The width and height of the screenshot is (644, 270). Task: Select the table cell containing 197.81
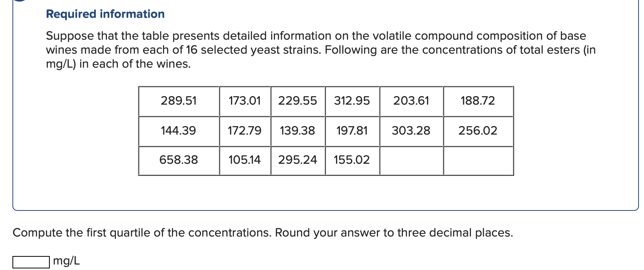click(352, 131)
